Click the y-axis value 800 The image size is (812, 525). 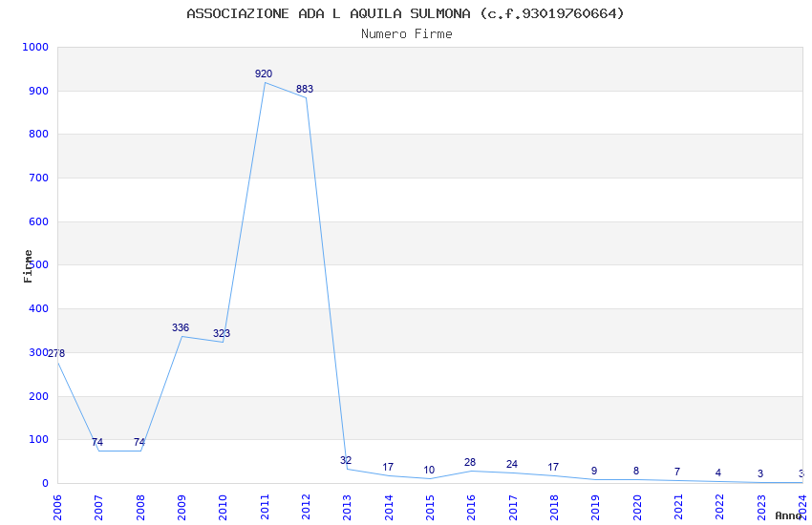[38, 134]
